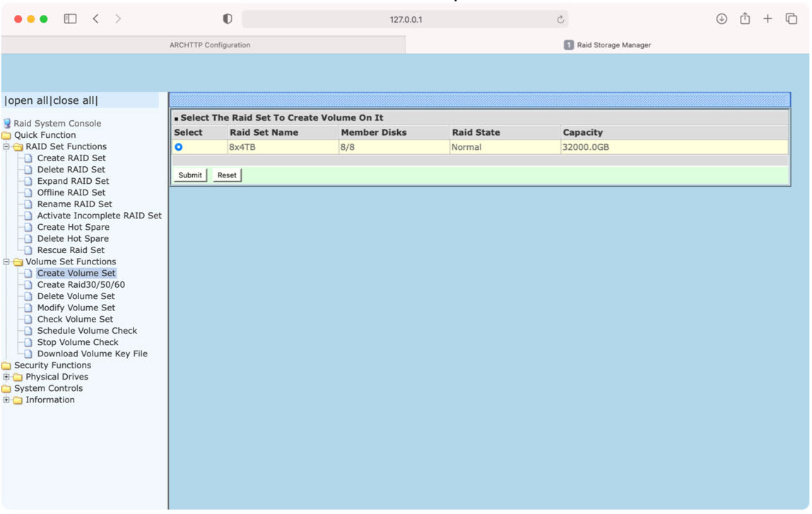Expand the Information branch
Image resolution: width=812 pixels, height=514 pixels.
(6, 399)
